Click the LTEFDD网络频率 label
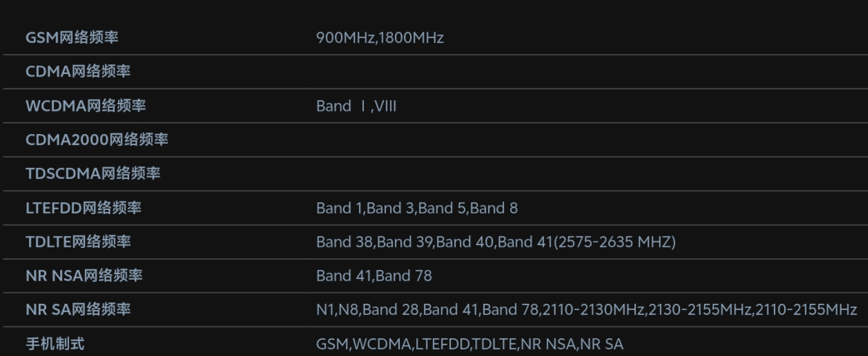 83,207
